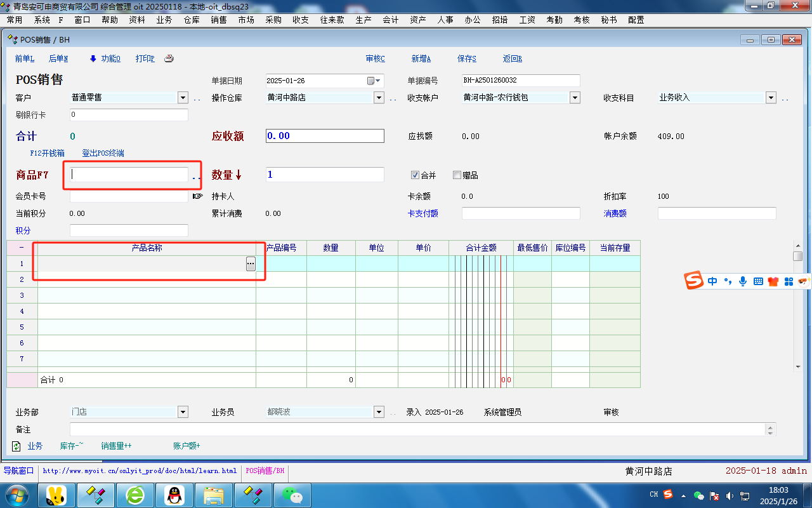Click the 登出POS终端 link
The image size is (812, 508).
[x=103, y=153]
